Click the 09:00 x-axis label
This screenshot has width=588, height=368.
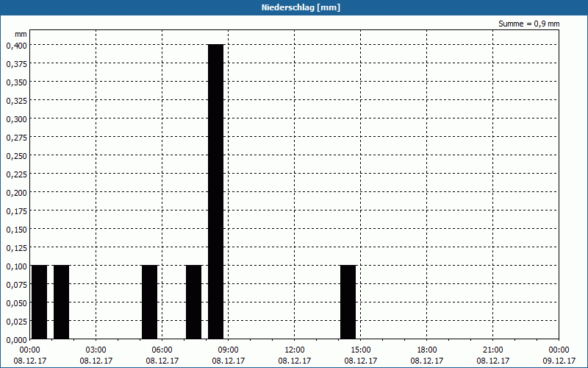[x=228, y=350]
